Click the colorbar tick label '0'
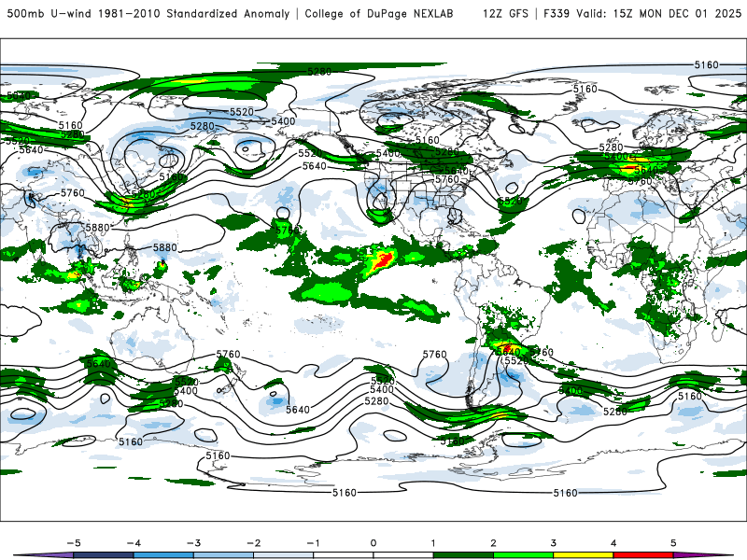This screenshot has width=747, height=560. tap(373, 543)
